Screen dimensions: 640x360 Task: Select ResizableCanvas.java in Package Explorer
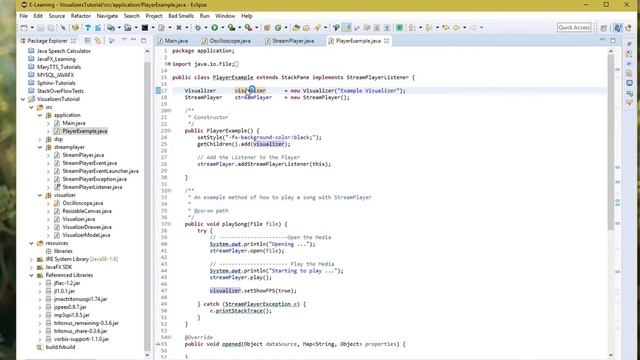pyautogui.click(x=87, y=211)
